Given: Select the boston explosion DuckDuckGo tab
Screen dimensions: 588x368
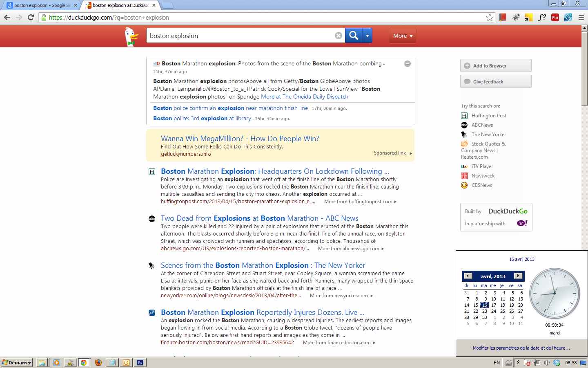Looking at the screenshot, I should pyautogui.click(x=120, y=5).
